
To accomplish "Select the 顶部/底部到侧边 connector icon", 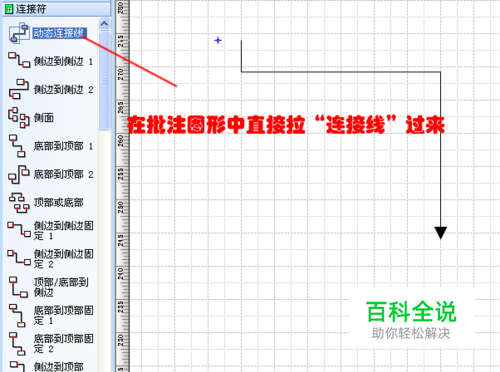I will click(18, 287).
